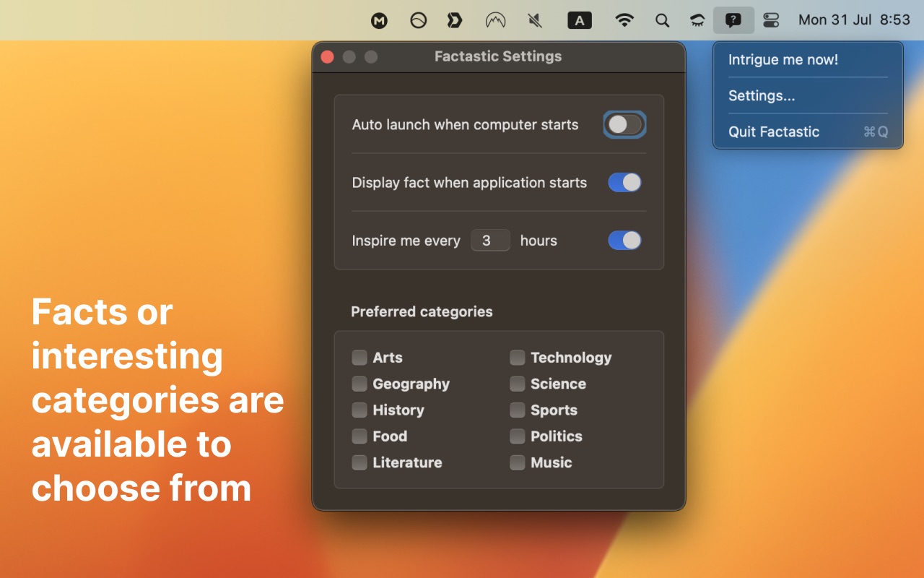The width and height of the screenshot is (924, 578).
Task: Check the Technology category
Action: pyautogui.click(x=517, y=358)
